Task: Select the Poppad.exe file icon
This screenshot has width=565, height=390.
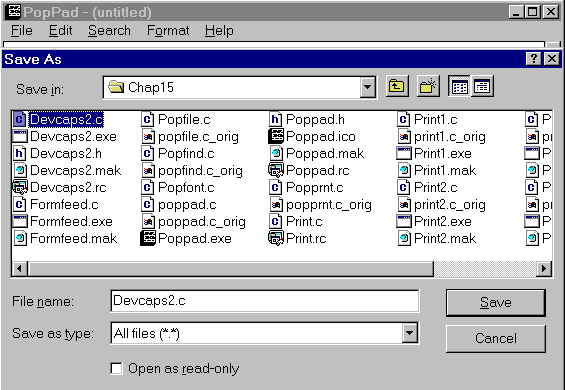Action: tap(148, 238)
